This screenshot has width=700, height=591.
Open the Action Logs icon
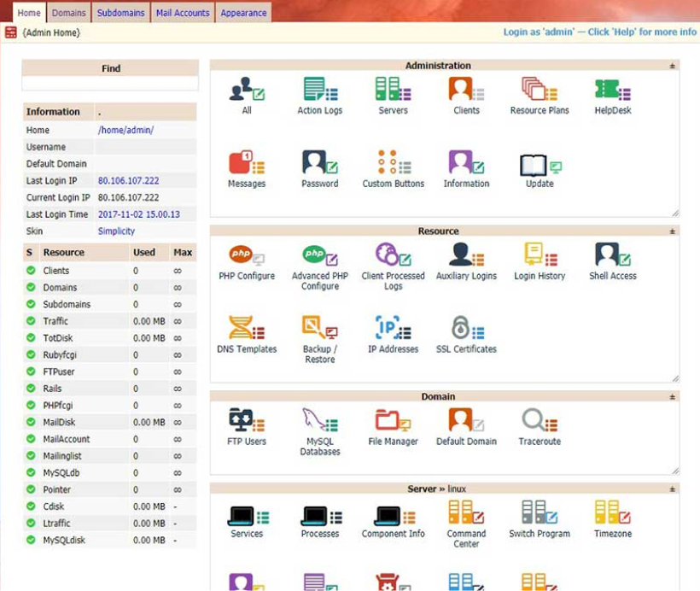(319, 90)
